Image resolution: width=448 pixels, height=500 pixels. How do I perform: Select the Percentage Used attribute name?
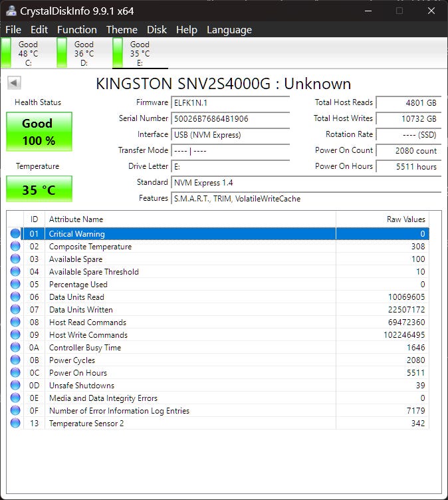(78, 284)
